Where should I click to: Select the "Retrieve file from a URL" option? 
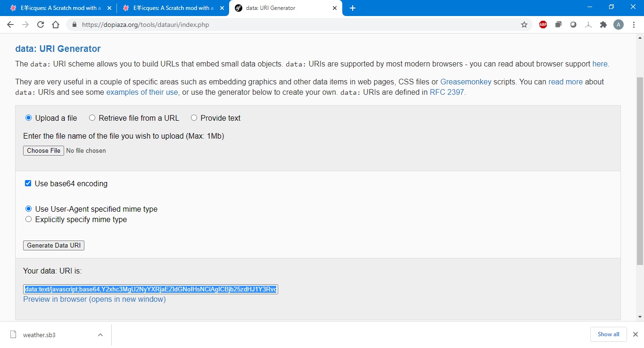click(x=92, y=118)
